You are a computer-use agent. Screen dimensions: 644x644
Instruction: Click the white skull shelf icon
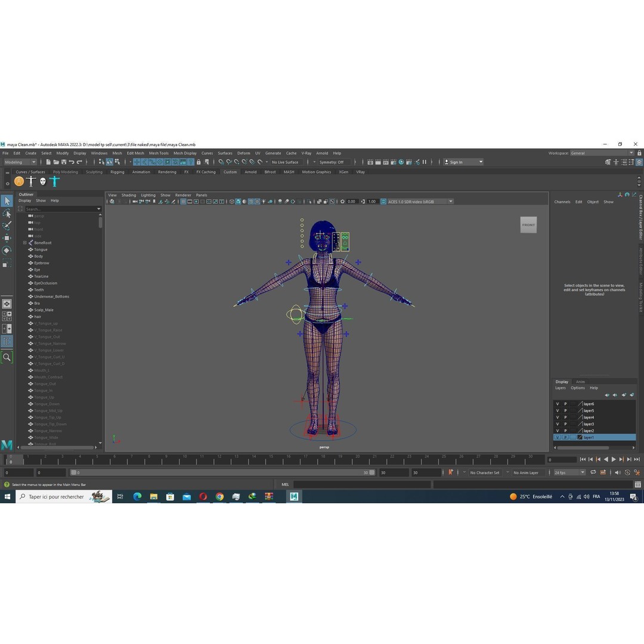click(x=43, y=181)
